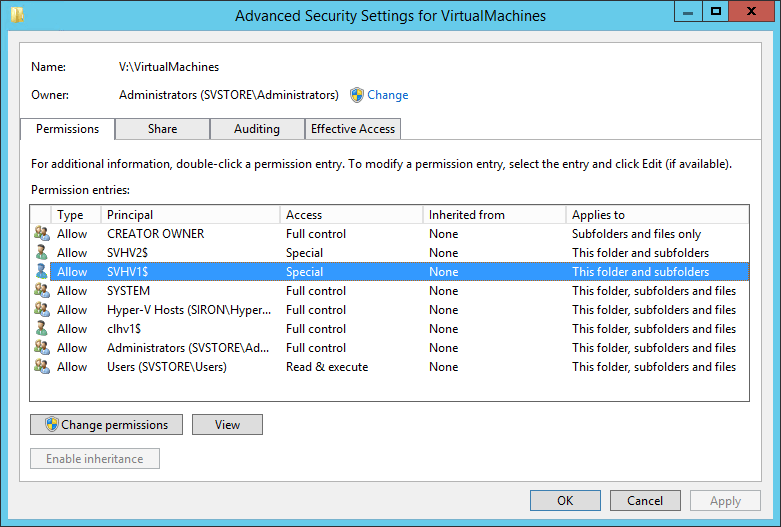Select the Administrators (SVSTORE\Ad... principal

[188, 347]
